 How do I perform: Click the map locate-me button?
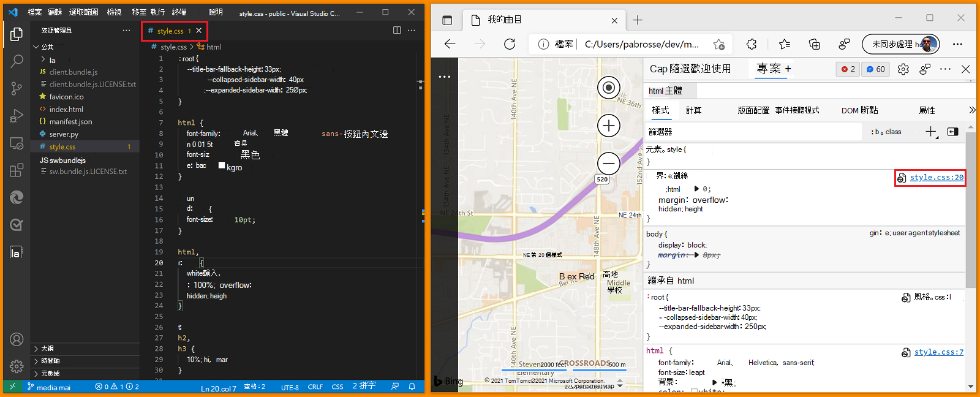click(x=609, y=88)
